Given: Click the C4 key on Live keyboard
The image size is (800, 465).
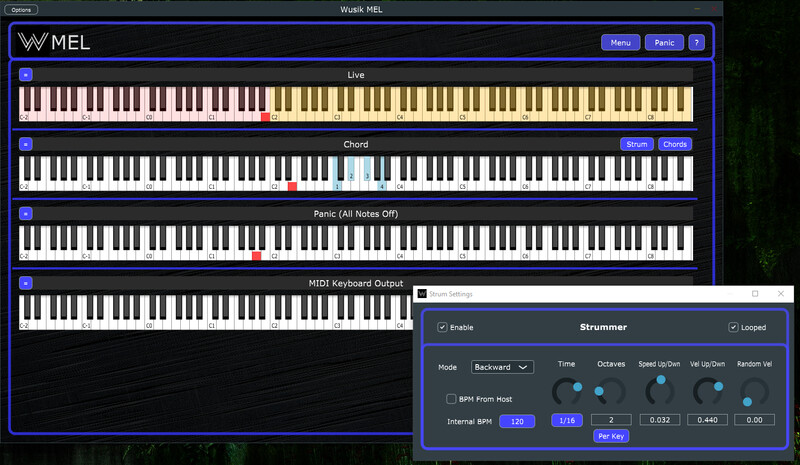Looking at the screenshot, I should pos(400,116).
